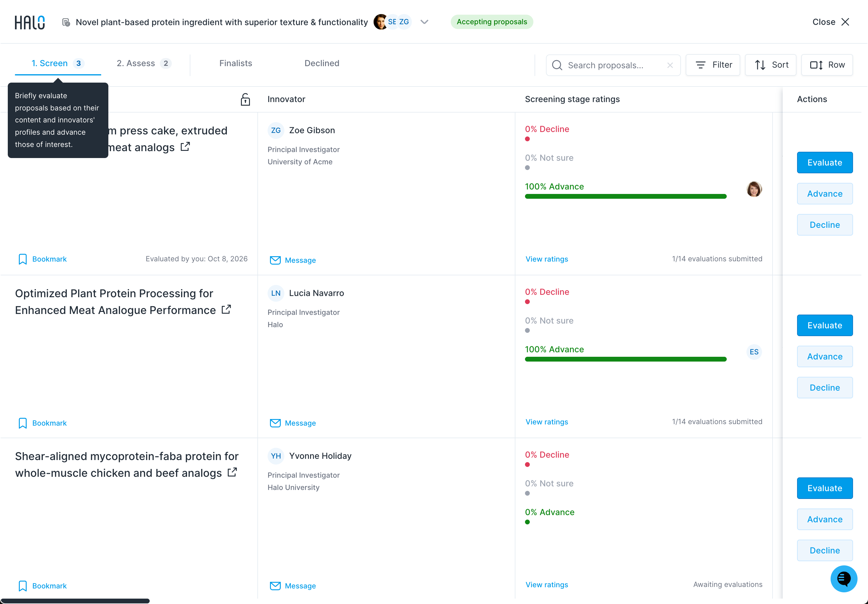Open the Sort options
868x604 pixels.
tap(770, 65)
